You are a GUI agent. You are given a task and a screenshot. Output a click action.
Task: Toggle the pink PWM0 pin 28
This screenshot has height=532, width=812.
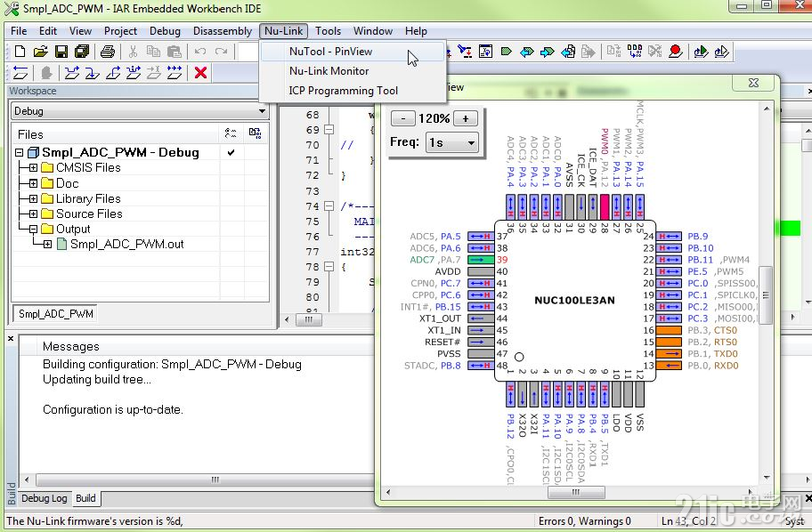605,206
